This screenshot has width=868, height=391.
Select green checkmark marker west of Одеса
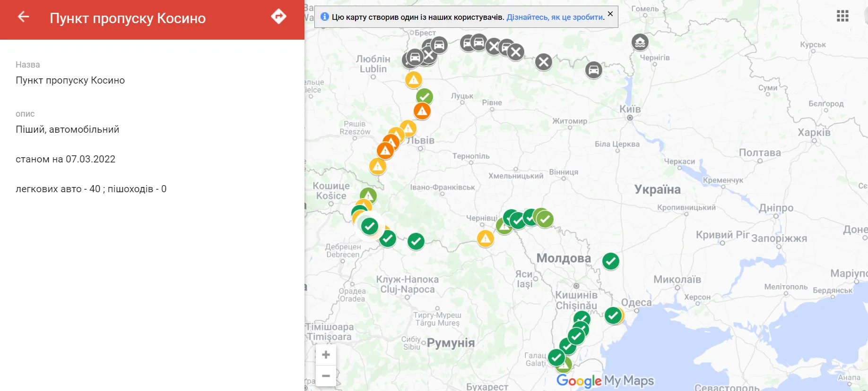pyautogui.click(x=613, y=315)
